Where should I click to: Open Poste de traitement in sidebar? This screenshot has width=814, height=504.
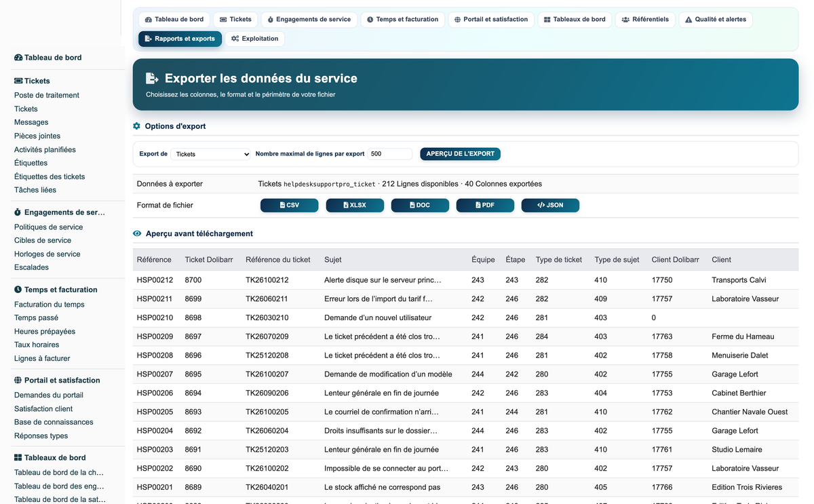47,96
